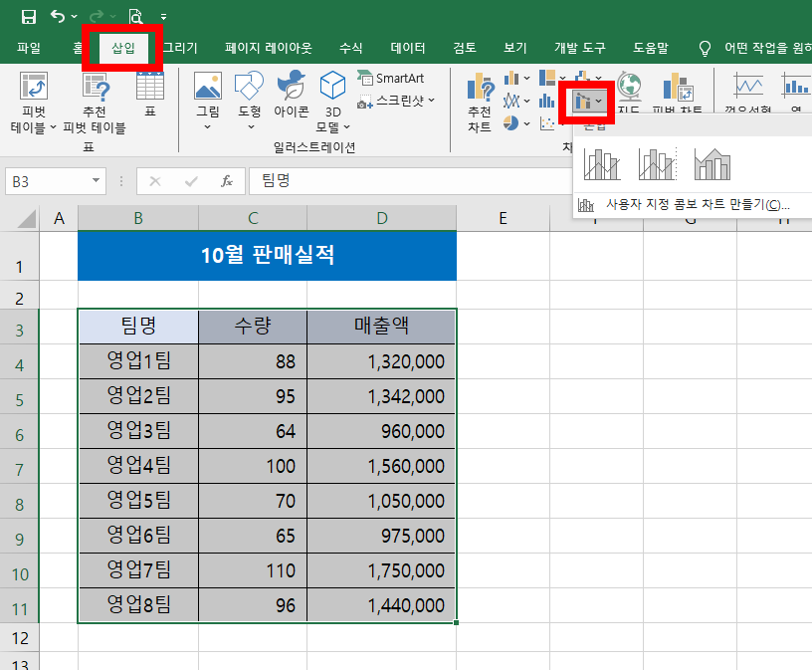Click the 스크린샷 button
The width and height of the screenshot is (812, 670).
pos(396,101)
